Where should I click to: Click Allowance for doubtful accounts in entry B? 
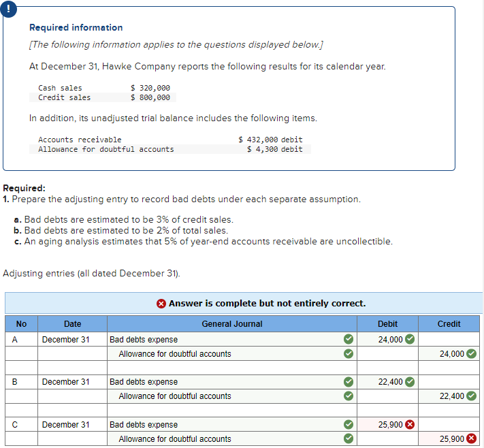[175, 396]
